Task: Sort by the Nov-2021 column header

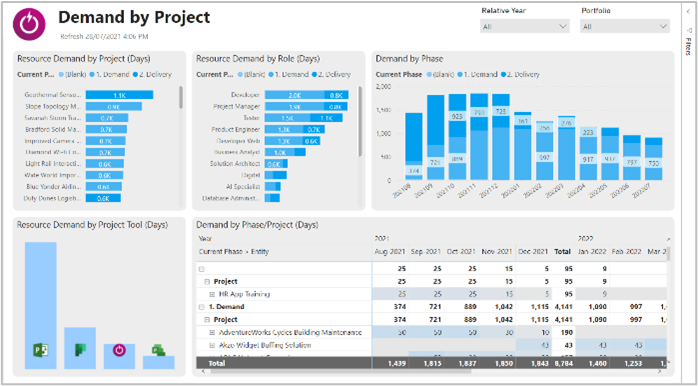Action: click(497, 252)
